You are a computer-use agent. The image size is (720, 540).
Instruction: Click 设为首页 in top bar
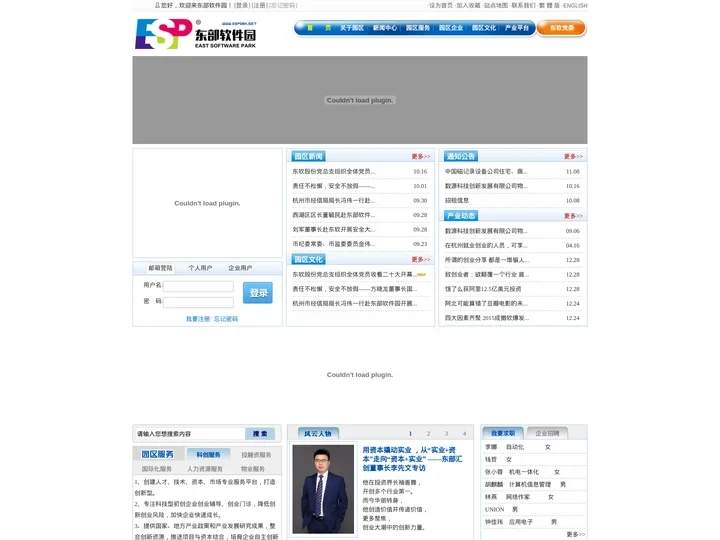(x=441, y=6)
